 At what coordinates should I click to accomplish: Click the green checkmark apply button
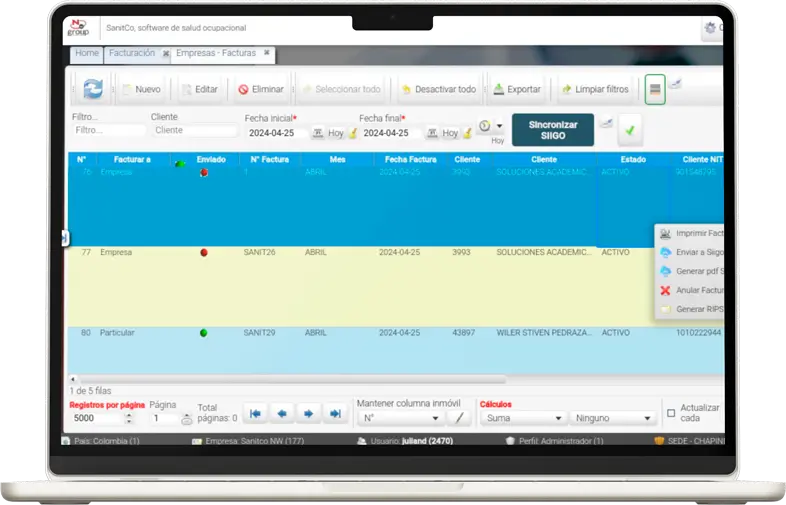point(630,130)
